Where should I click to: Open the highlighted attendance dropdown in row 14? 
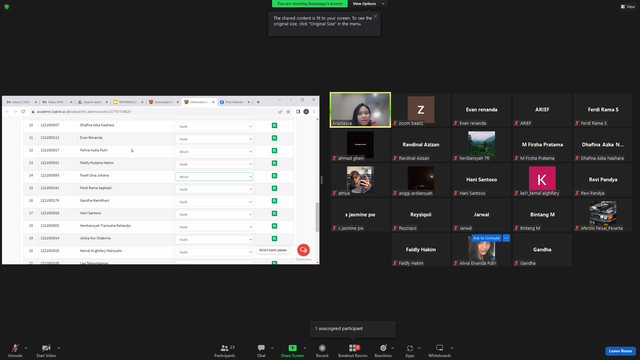tap(214, 177)
